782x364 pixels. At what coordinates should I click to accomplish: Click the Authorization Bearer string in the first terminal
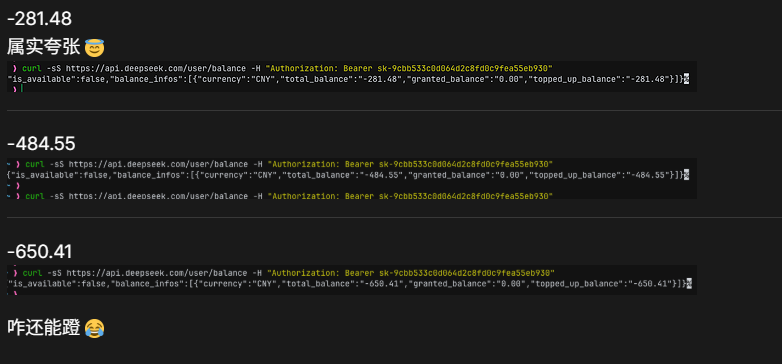[x=409, y=68]
